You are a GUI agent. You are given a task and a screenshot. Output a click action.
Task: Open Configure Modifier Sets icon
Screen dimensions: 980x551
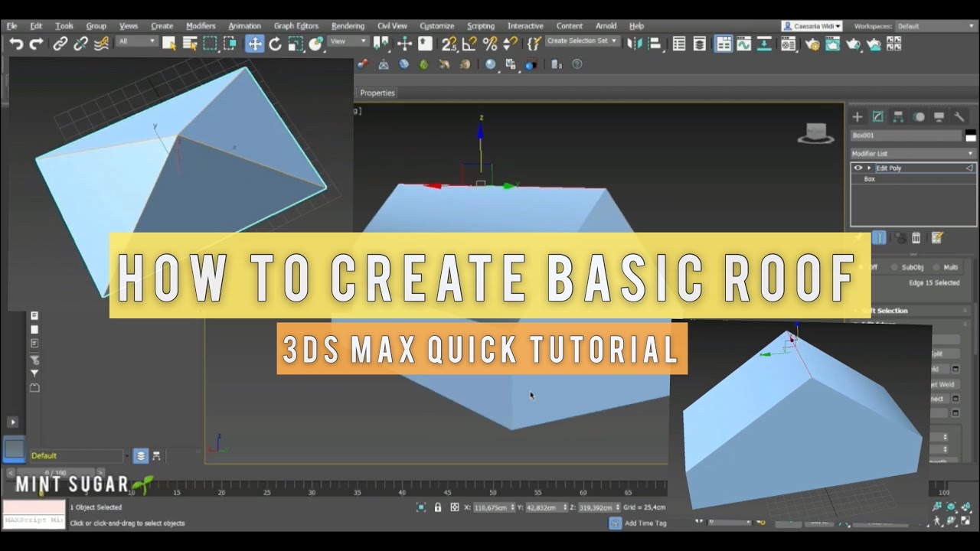tap(937, 238)
